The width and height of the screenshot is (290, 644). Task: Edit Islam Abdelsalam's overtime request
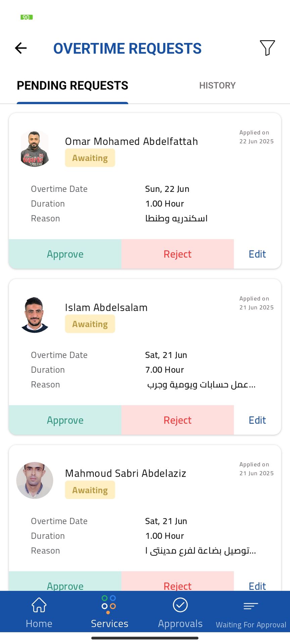pyautogui.click(x=257, y=420)
